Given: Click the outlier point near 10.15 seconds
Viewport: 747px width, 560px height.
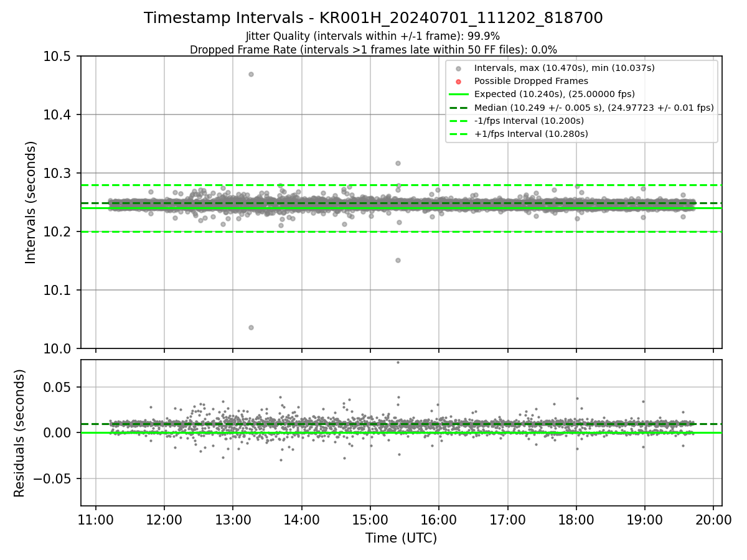Looking at the screenshot, I should click(398, 260).
